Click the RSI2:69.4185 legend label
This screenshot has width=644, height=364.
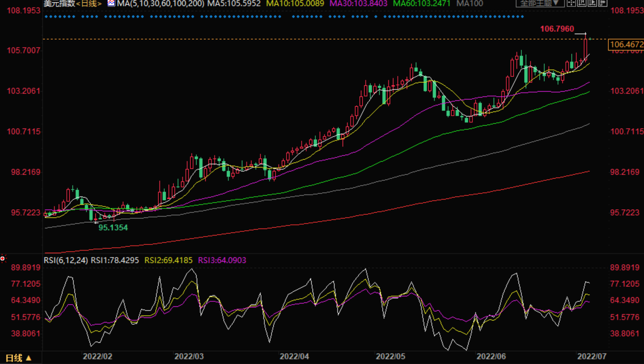168,260
